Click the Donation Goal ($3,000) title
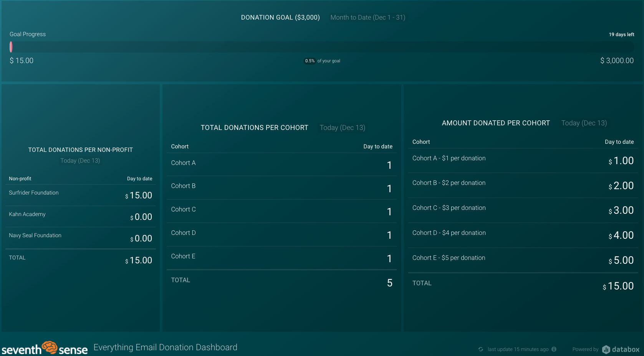Image resolution: width=644 pixels, height=356 pixels. tap(280, 17)
